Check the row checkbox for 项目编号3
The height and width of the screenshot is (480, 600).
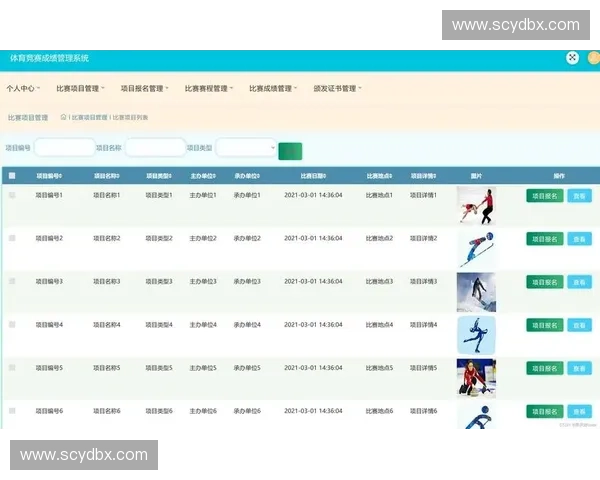[x=12, y=281]
